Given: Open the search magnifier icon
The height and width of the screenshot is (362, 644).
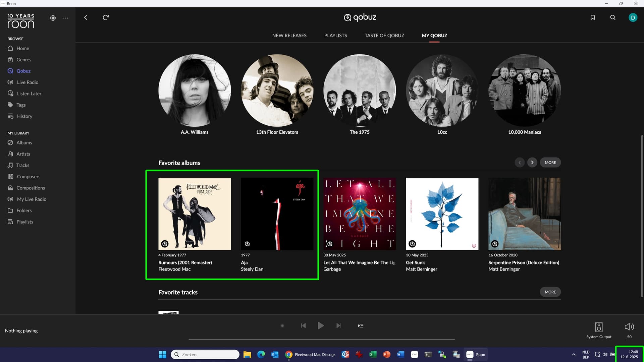Looking at the screenshot, I should (x=613, y=17).
